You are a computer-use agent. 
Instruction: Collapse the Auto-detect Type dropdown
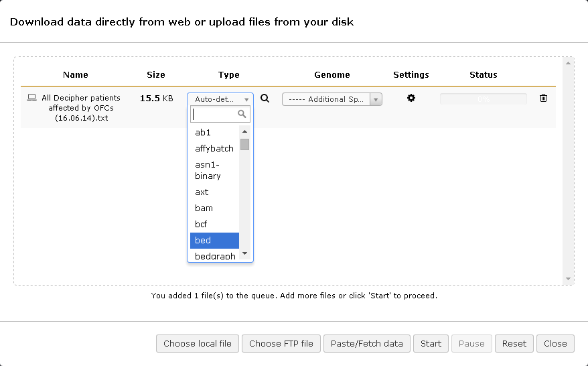click(220, 99)
